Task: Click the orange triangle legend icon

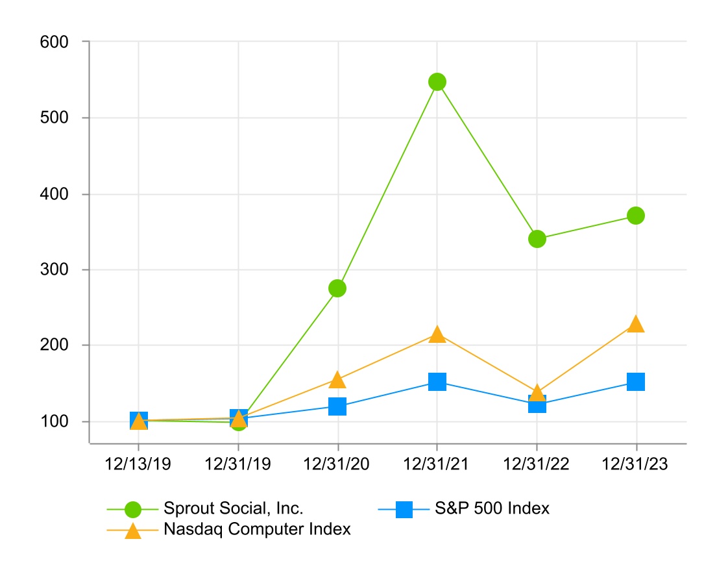Action: pos(132,531)
